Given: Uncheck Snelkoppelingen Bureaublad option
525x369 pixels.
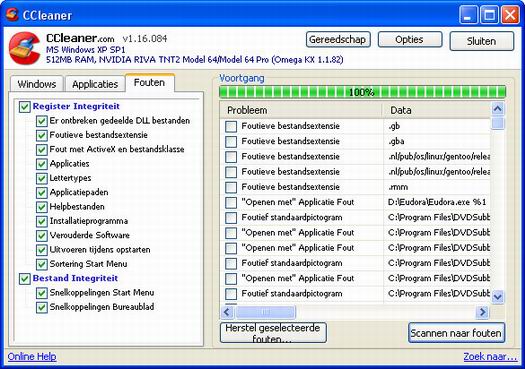Looking at the screenshot, I should 41,307.
